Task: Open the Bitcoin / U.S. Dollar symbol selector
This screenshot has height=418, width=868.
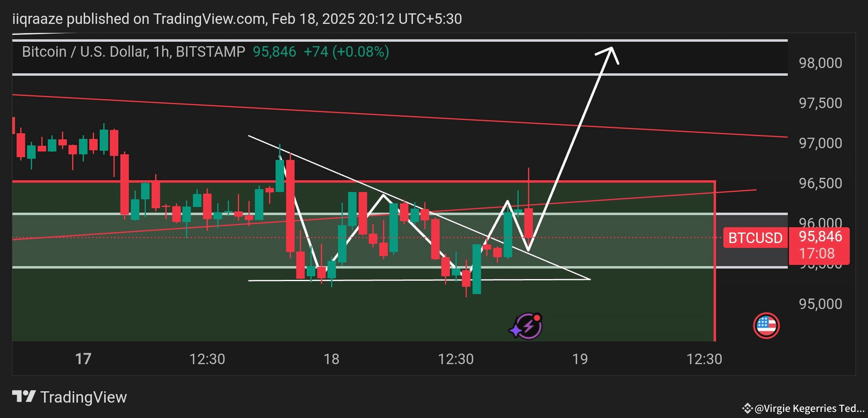Action: point(81,51)
